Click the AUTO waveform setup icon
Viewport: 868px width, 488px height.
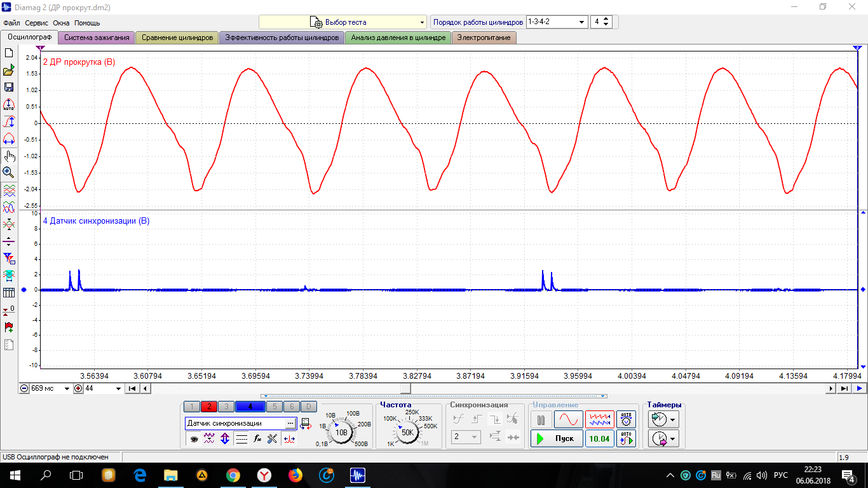click(x=627, y=438)
